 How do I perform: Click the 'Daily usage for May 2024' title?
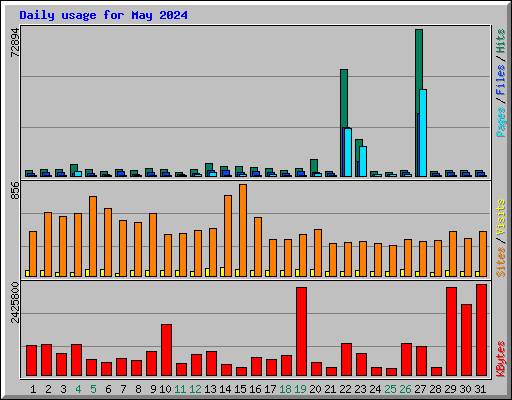point(103,15)
